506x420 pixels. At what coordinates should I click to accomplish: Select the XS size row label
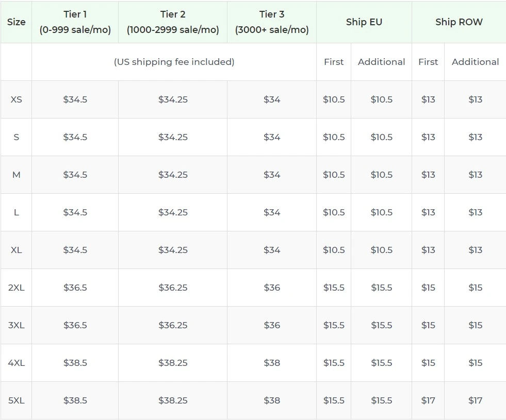coord(16,99)
